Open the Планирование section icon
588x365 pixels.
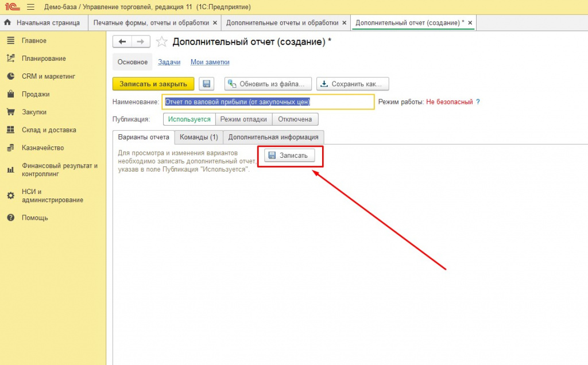coord(10,59)
